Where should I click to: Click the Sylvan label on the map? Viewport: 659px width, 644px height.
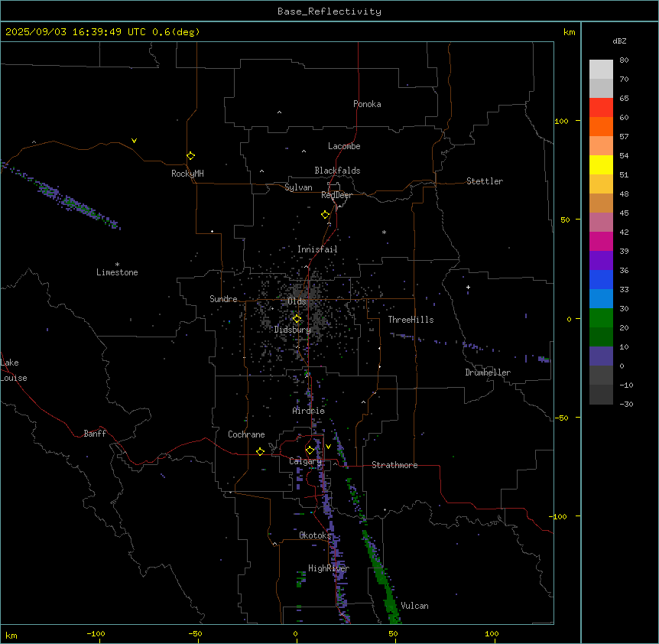coord(298,187)
